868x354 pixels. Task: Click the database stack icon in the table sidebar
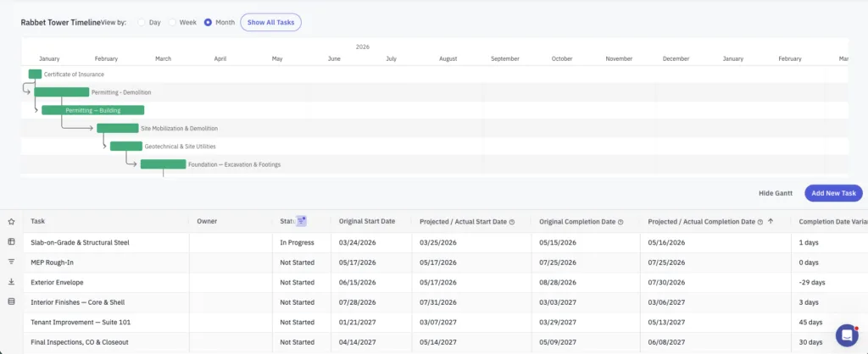(x=11, y=301)
